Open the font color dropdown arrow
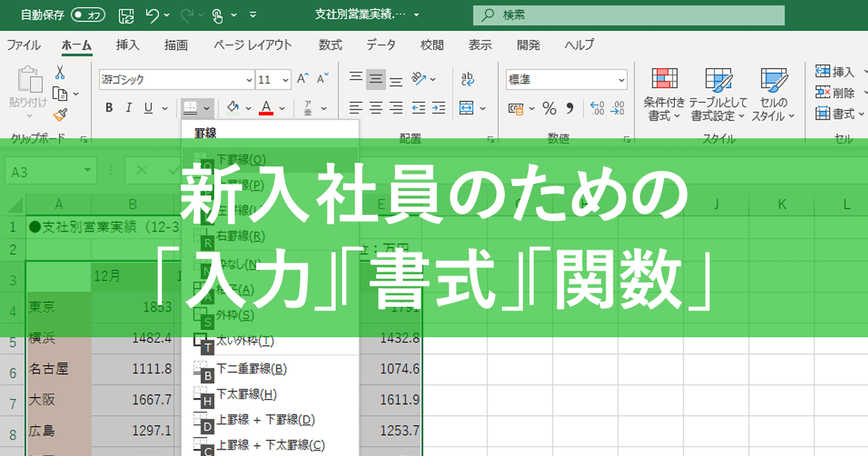Viewport: 868px width, 456px height. pos(282,109)
